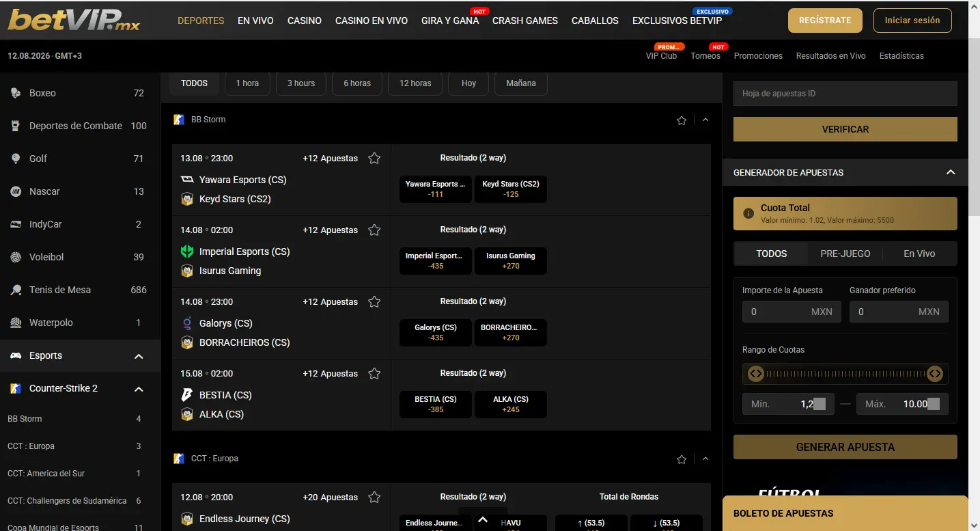Click the Counter-Strike 2 game icon in sidebar

pyautogui.click(x=16, y=388)
